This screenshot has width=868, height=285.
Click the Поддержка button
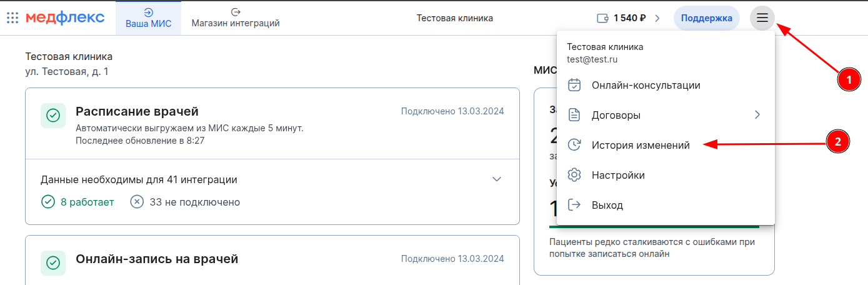[706, 18]
